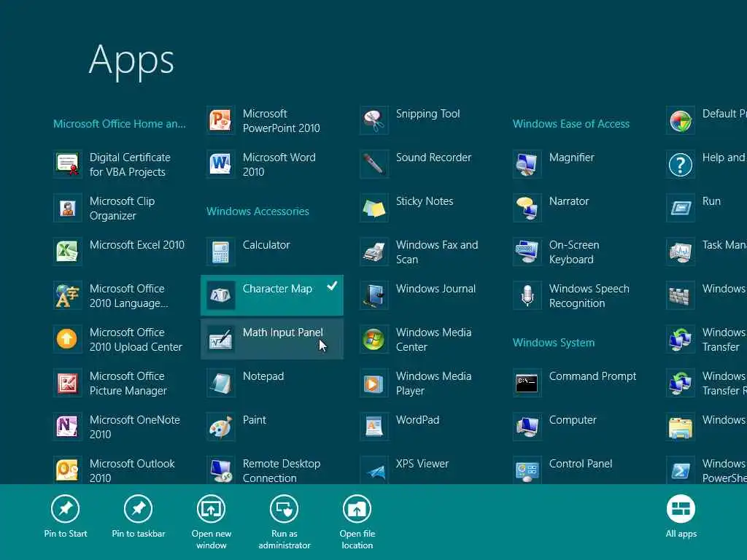Image resolution: width=747 pixels, height=560 pixels.
Task: Click the Default Programs icon
Action: tap(681, 120)
